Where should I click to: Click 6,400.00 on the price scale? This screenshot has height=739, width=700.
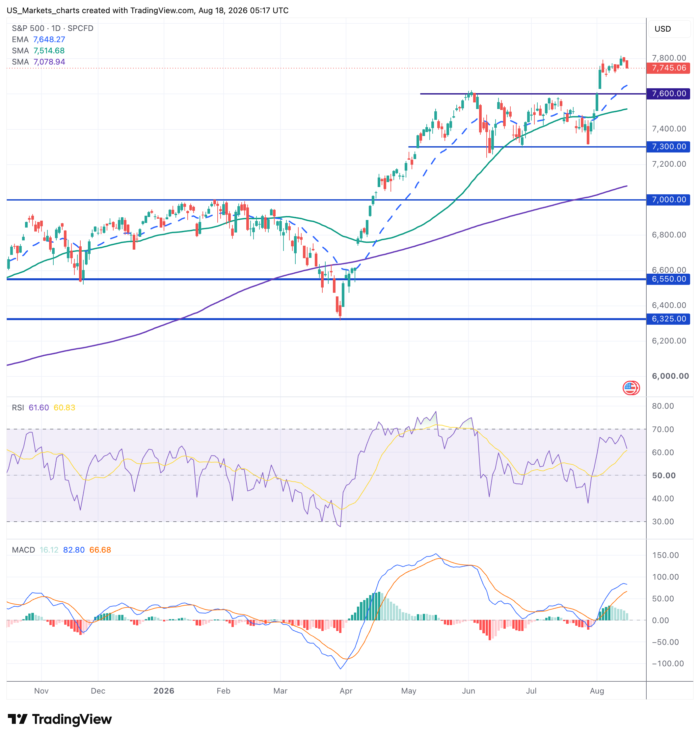tap(669, 305)
